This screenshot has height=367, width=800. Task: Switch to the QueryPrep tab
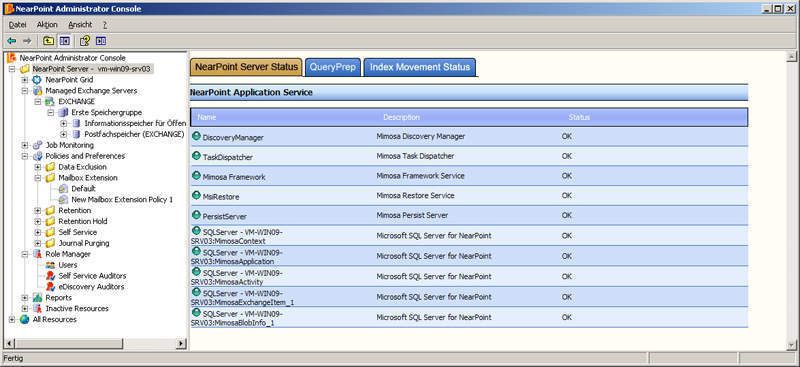pyautogui.click(x=333, y=67)
